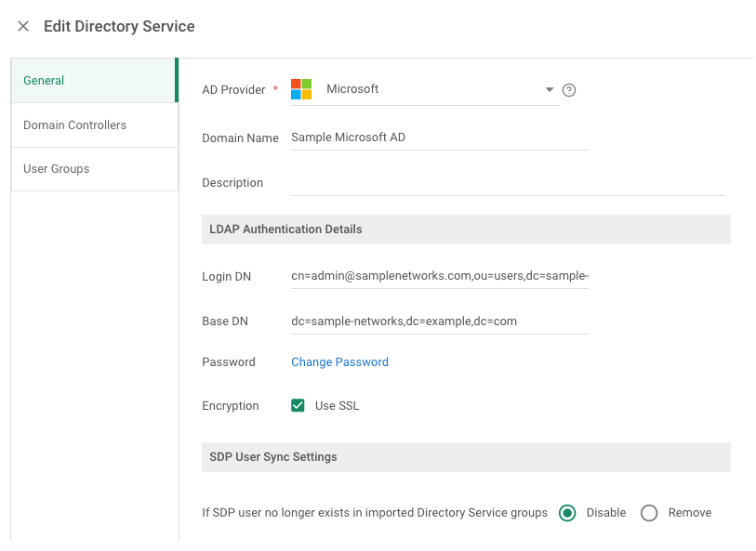Expand the SDP User Sync Settings section
Screen dimensions: 756x551
point(465,456)
